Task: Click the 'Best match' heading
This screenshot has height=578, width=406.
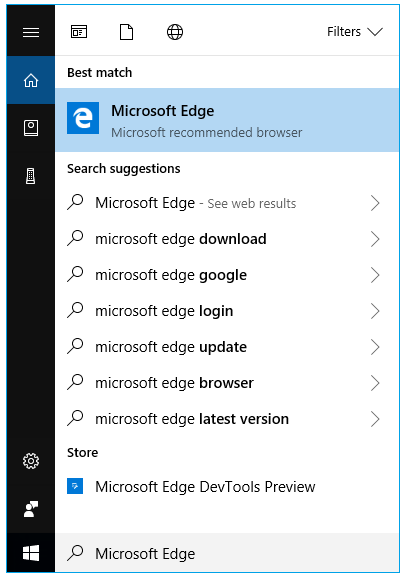Action: tap(99, 73)
